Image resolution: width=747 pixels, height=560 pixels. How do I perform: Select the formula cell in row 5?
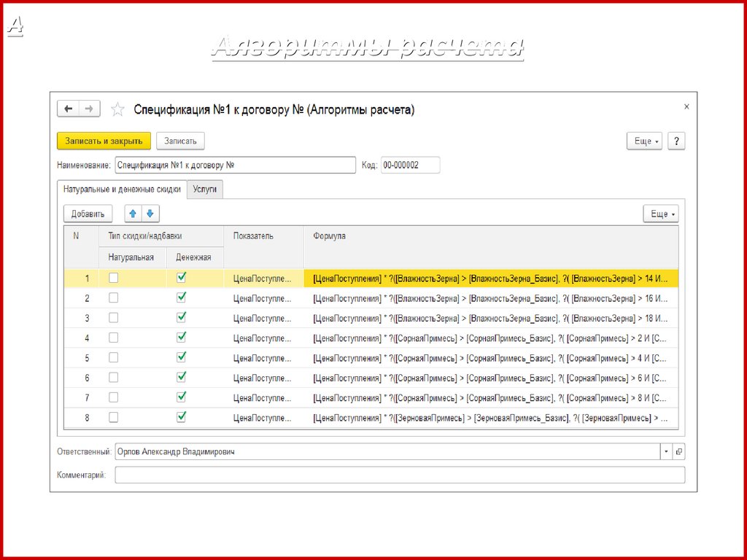(x=489, y=358)
